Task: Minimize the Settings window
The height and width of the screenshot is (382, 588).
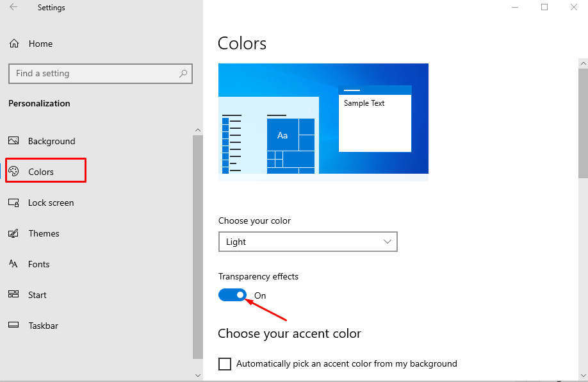Action: coord(515,7)
